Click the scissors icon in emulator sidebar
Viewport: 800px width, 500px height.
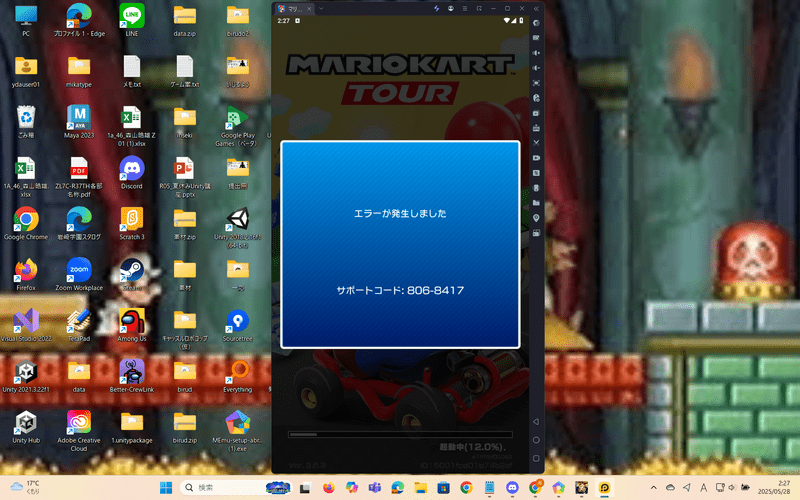[x=536, y=143]
